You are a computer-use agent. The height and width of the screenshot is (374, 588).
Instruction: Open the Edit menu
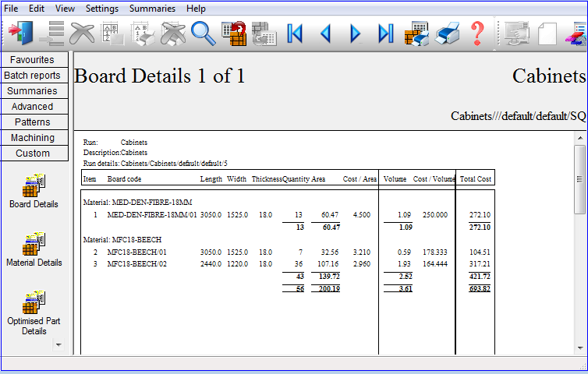(x=37, y=9)
